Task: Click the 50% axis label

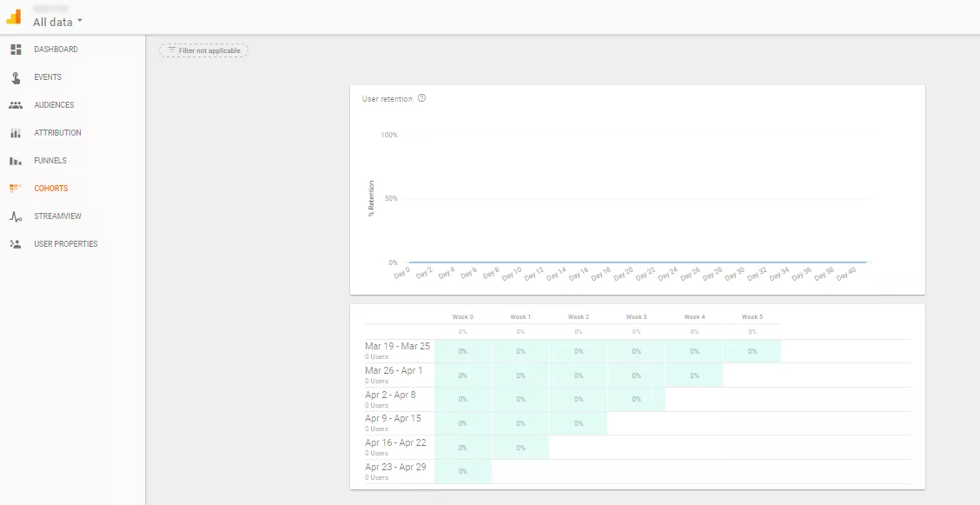Action: point(391,198)
